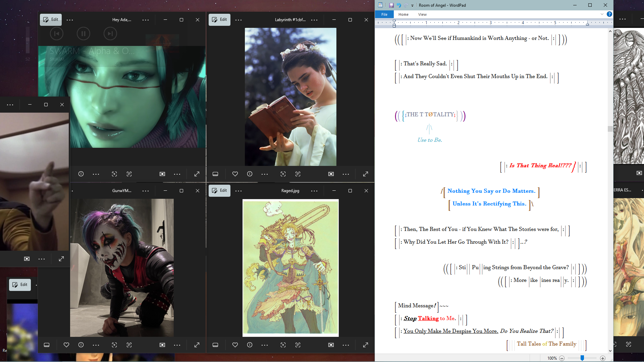Open more options in Labyrinth title bar
The image size is (644, 362).
coord(314,20)
